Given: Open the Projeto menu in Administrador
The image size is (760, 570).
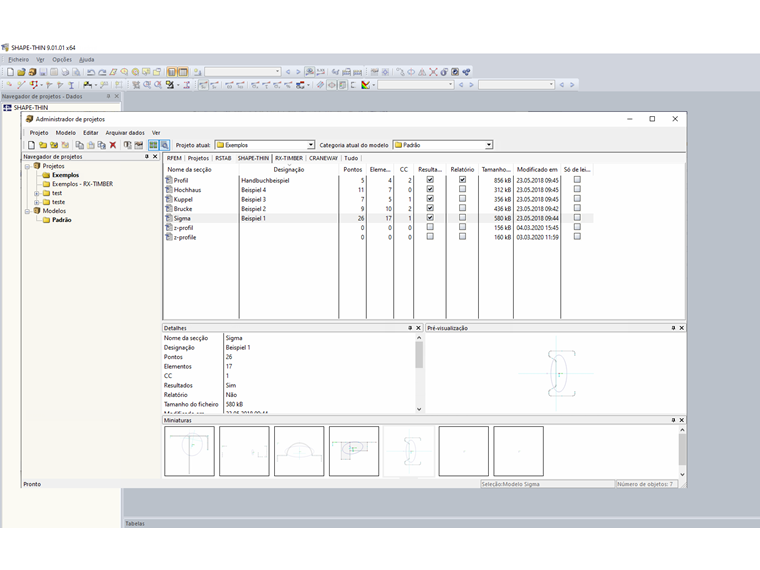Looking at the screenshot, I should [x=39, y=133].
